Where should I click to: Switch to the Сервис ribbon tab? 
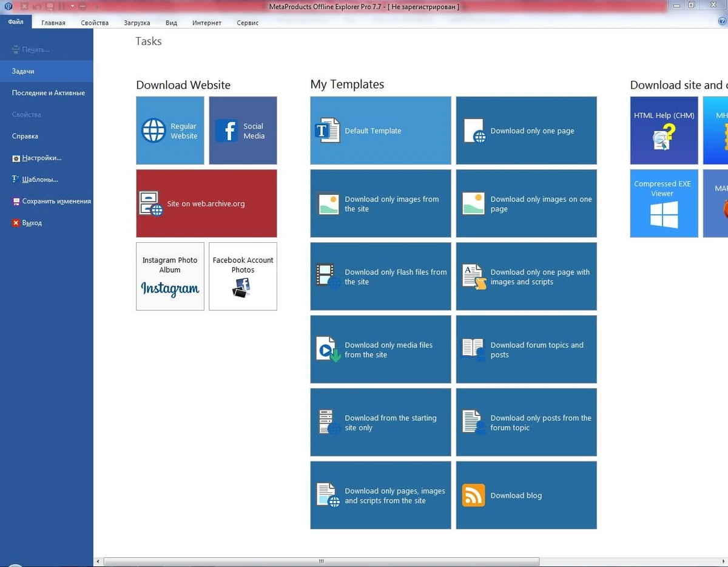click(x=248, y=22)
